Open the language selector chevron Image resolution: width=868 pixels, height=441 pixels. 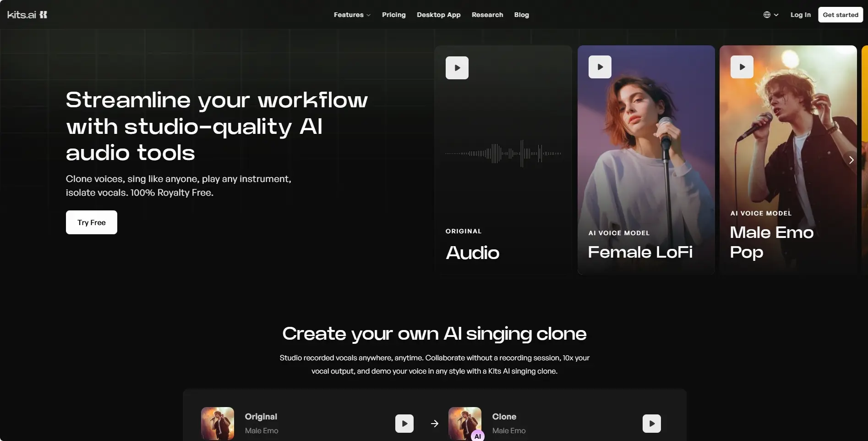776,15
